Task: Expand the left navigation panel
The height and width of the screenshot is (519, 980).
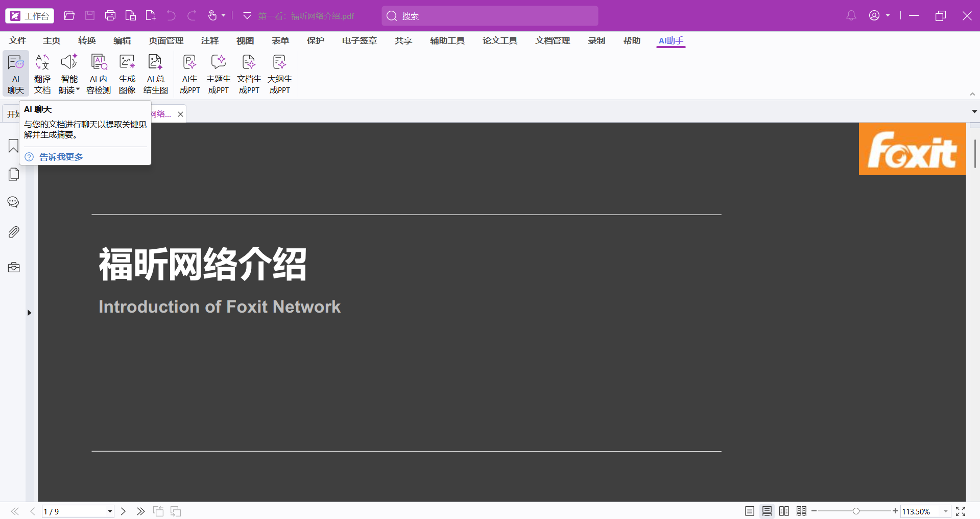Action: click(x=29, y=313)
